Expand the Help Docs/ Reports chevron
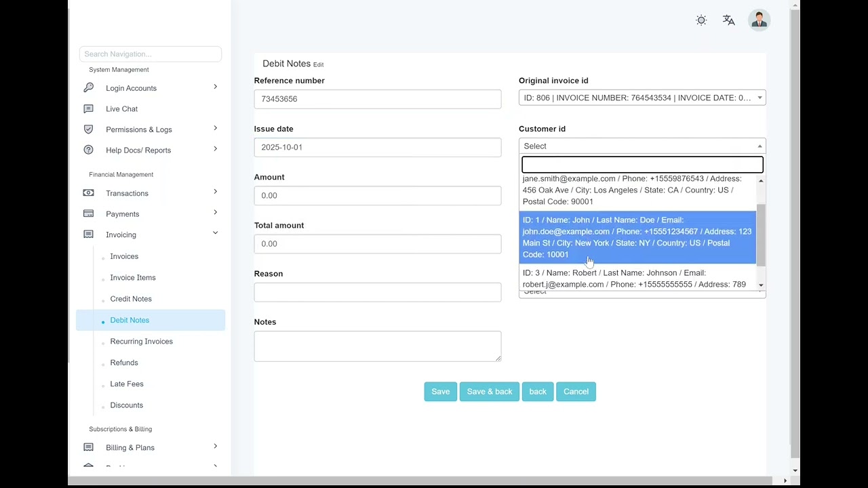Screen dimensions: 868x488 [216, 149]
